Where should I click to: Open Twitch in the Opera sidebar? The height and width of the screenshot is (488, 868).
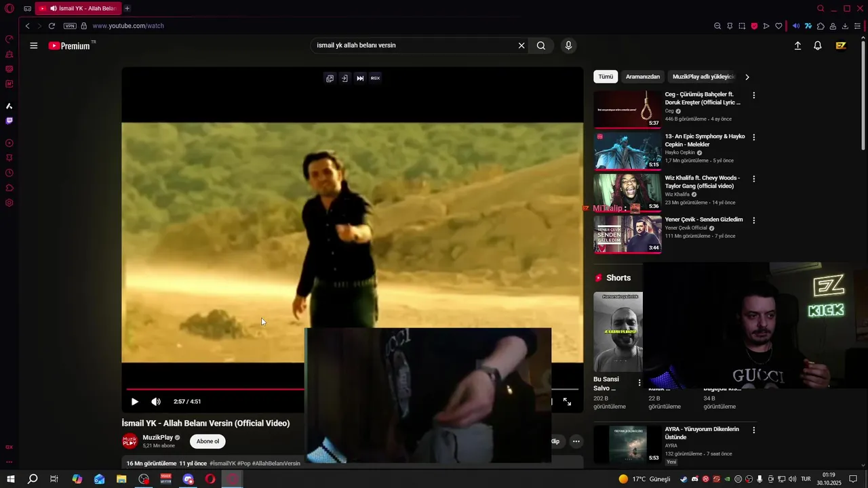tap(9, 121)
